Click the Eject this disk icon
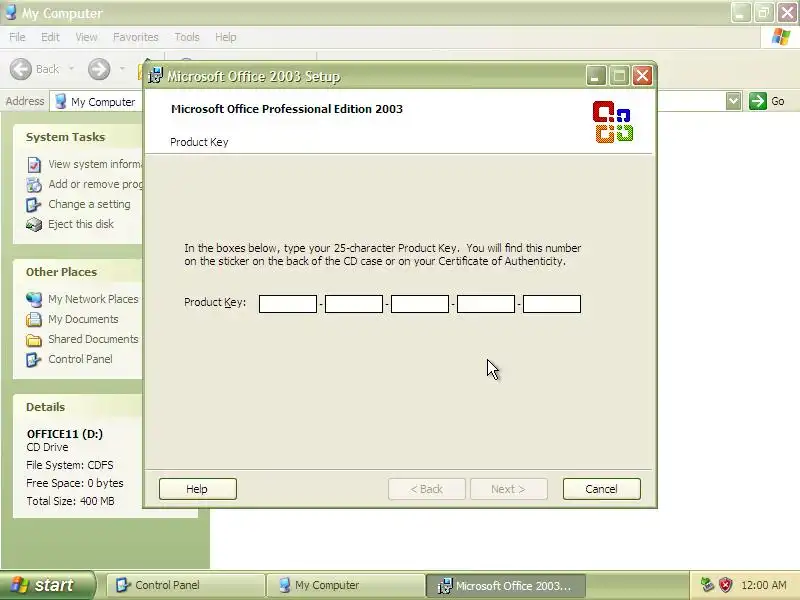This screenshot has width=800, height=600. pyautogui.click(x=34, y=224)
